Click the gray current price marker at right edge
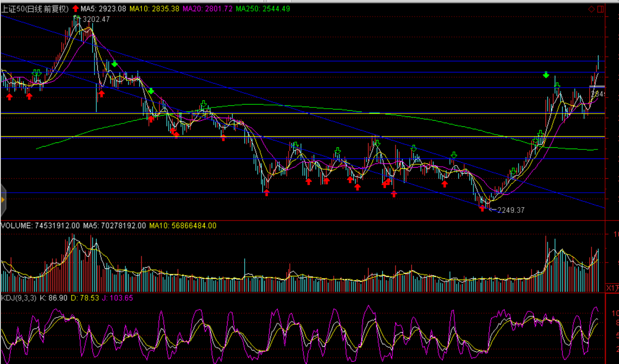The image size is (619, 364). click(597, 86)
